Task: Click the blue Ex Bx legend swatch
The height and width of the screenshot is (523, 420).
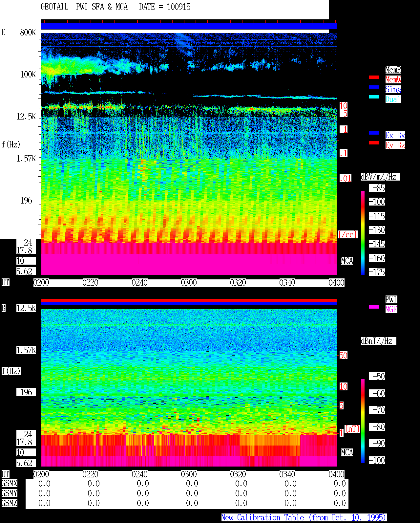Action: pos(374,133)
